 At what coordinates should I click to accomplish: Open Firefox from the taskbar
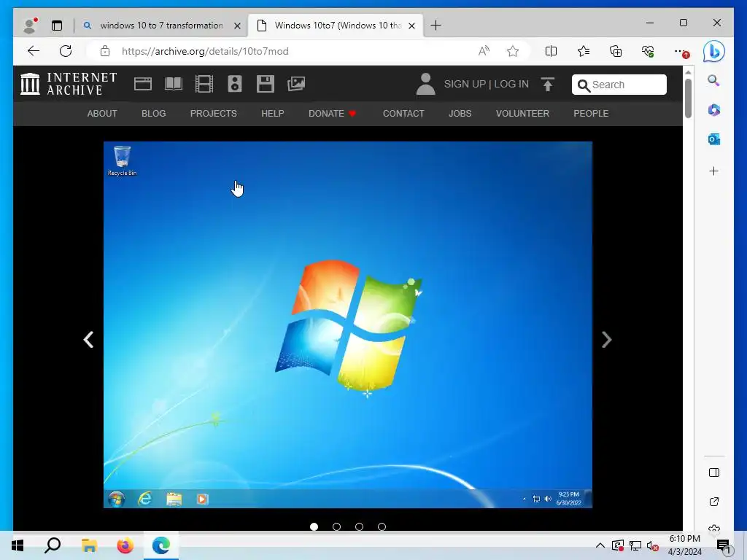coord(125,545)
